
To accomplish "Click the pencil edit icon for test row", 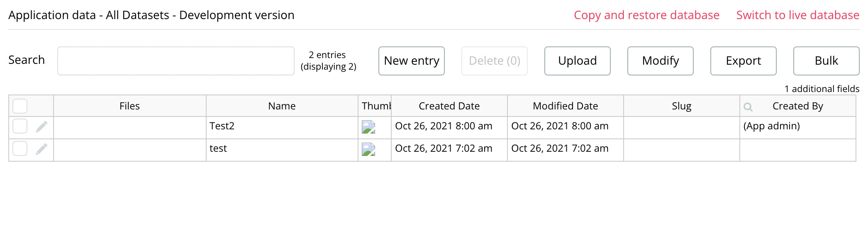I will 41,149.
